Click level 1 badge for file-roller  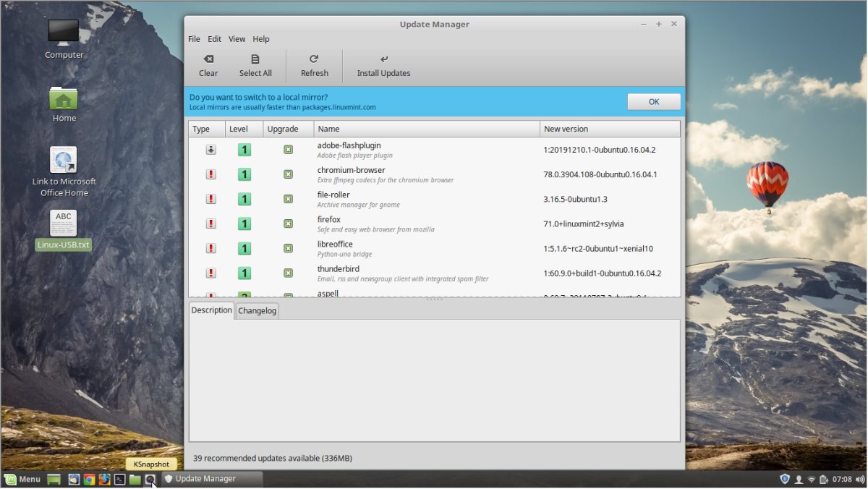(244, 199)
